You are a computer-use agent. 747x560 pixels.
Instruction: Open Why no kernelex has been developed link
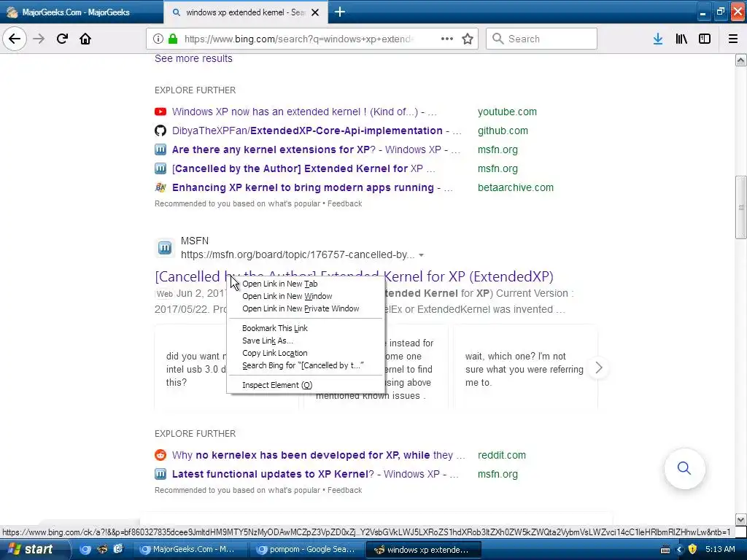pos(318,455)
